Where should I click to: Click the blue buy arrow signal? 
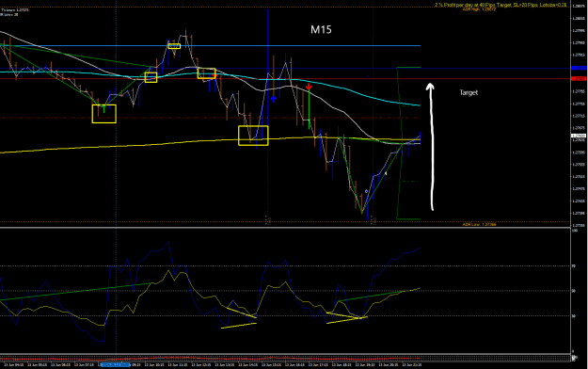point(274,99)
